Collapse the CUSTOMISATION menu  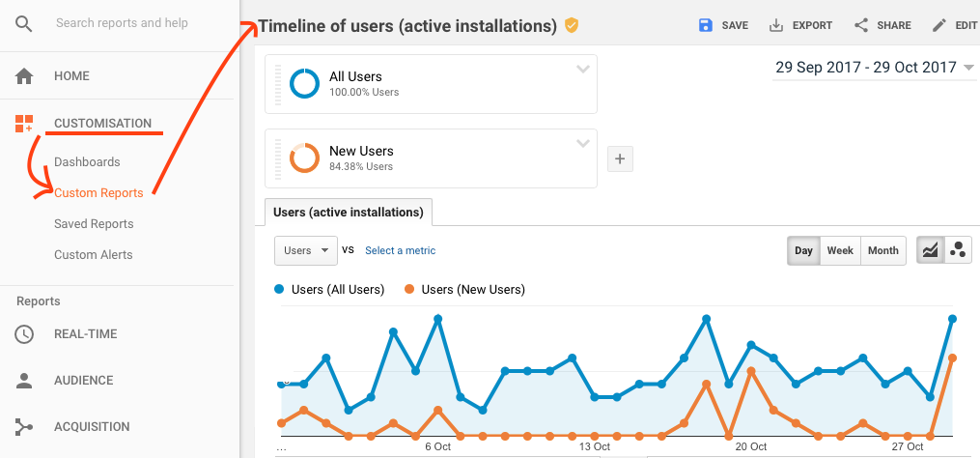pyautogui.click(x=102, y=124)
